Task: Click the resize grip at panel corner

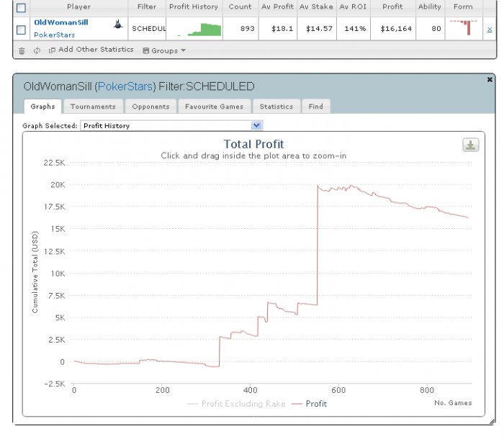Action: point(492,421)
